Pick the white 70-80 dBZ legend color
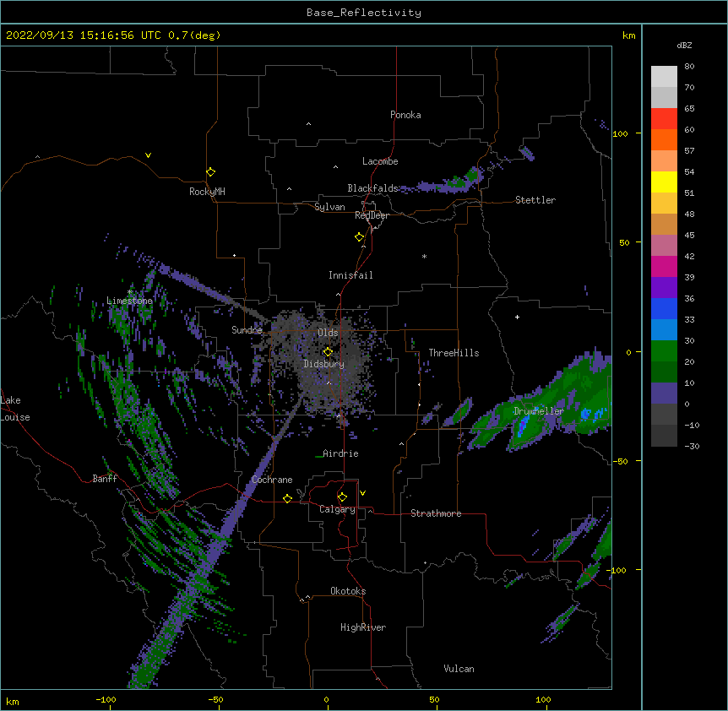728x711 pixels. pos(664,77)
